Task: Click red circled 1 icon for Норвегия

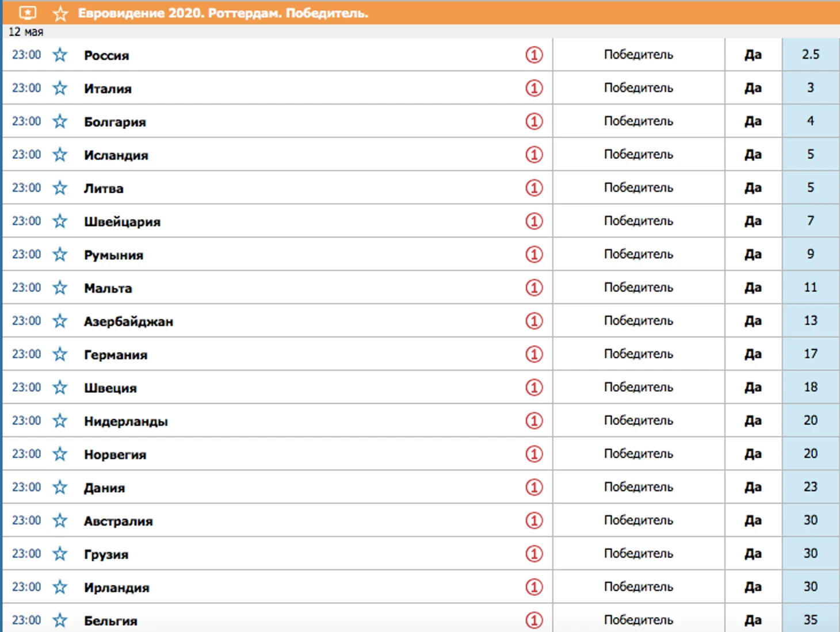Action: tap(534, 454)
